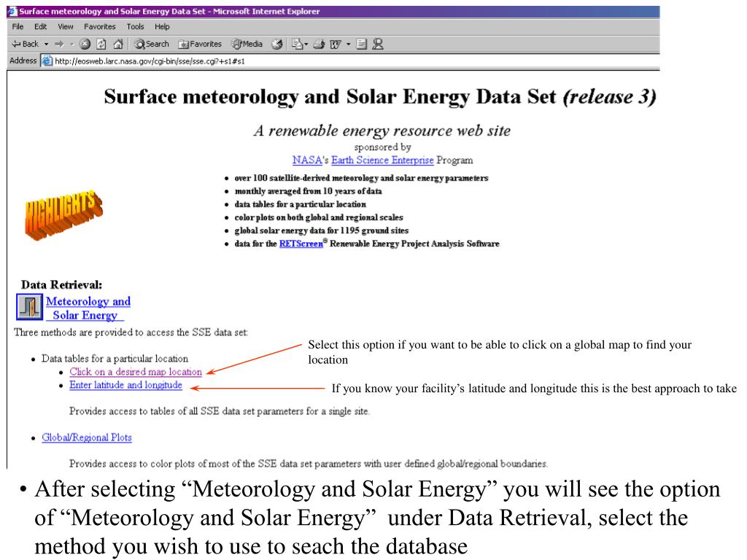Screen dimensions: 747x560
Task: Open the Forward history dropdown arrow
Action: [72, 44]
